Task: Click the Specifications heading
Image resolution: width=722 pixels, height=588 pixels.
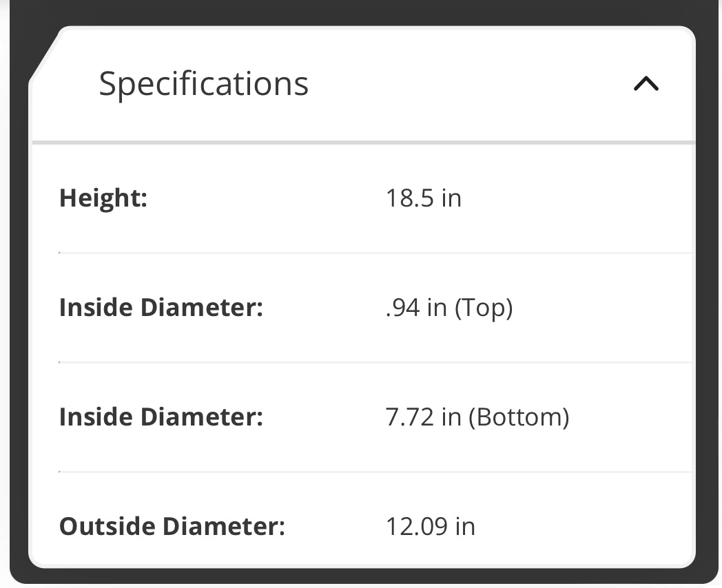Action: click(x=203, y=84)
